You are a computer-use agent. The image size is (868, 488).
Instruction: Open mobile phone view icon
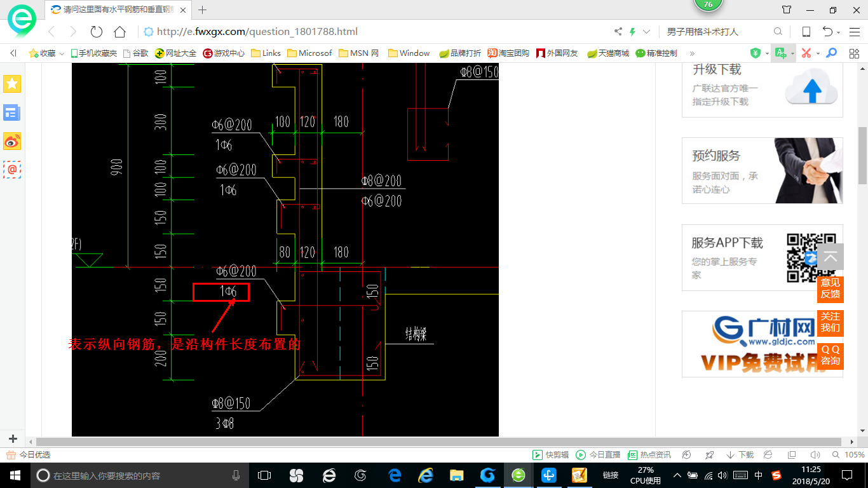click(806, 32)
